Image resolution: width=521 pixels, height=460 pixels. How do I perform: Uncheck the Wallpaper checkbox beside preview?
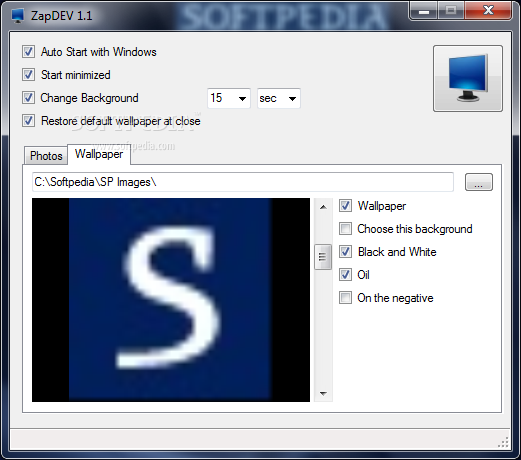pos(345,206)
